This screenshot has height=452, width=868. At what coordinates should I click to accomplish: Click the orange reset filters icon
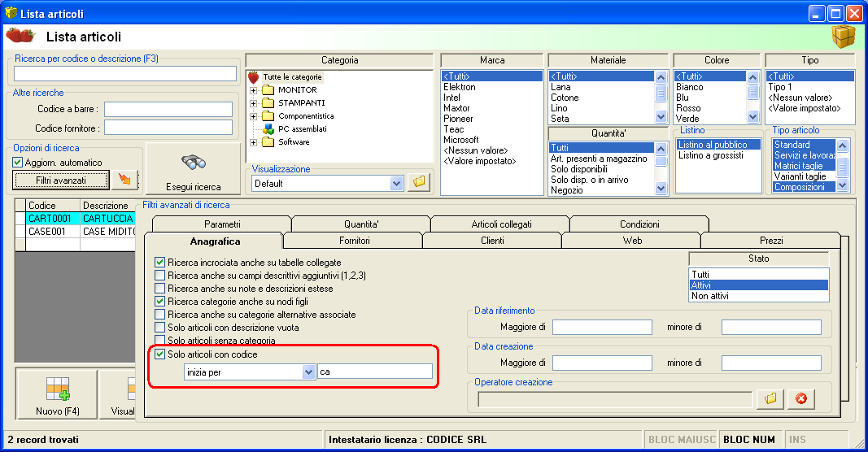(124, 180)
